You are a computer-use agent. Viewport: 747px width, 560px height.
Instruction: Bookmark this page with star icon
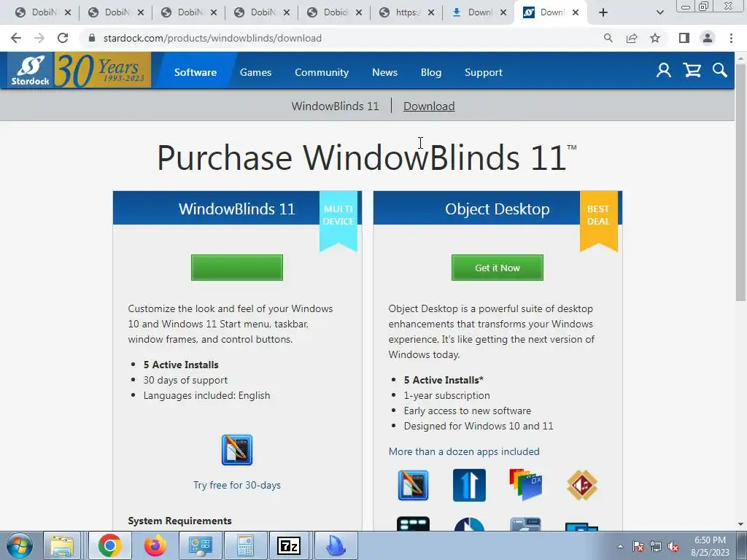[655, 38]
